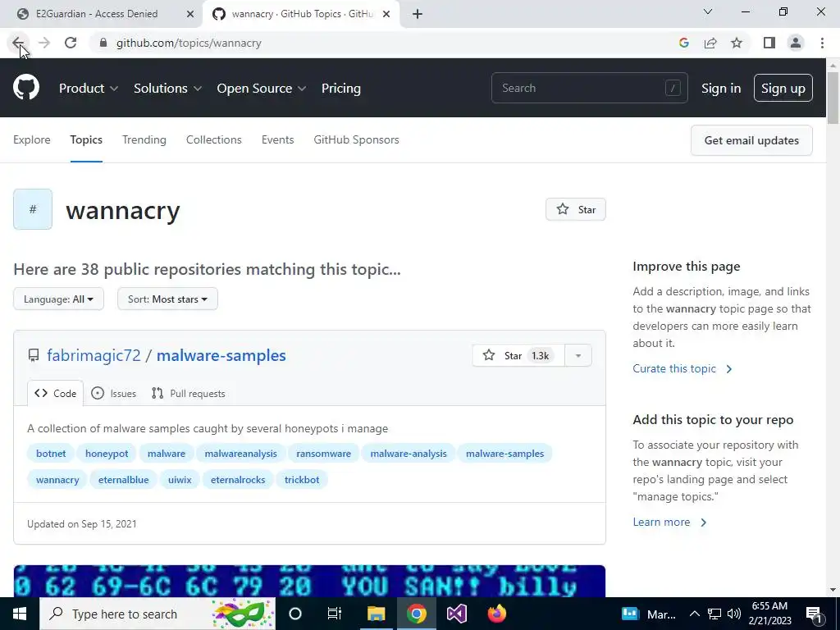The height and width of the screenshot is (630, 840).
Task: Open the notification center icon
Action: pos(814,614)
